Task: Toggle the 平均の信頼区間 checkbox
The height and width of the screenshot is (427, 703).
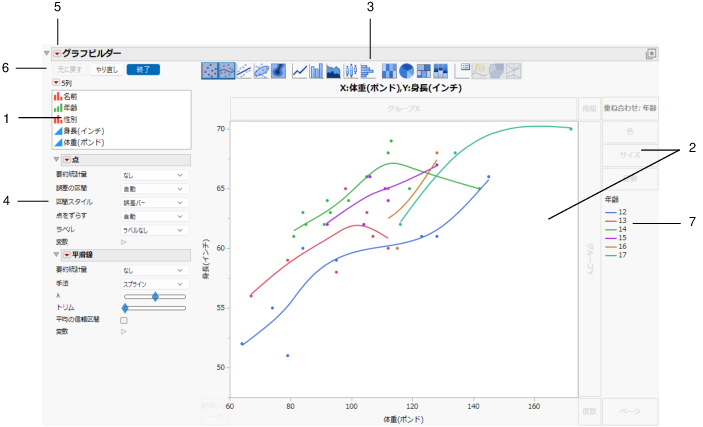Action: tap(124, 320)
